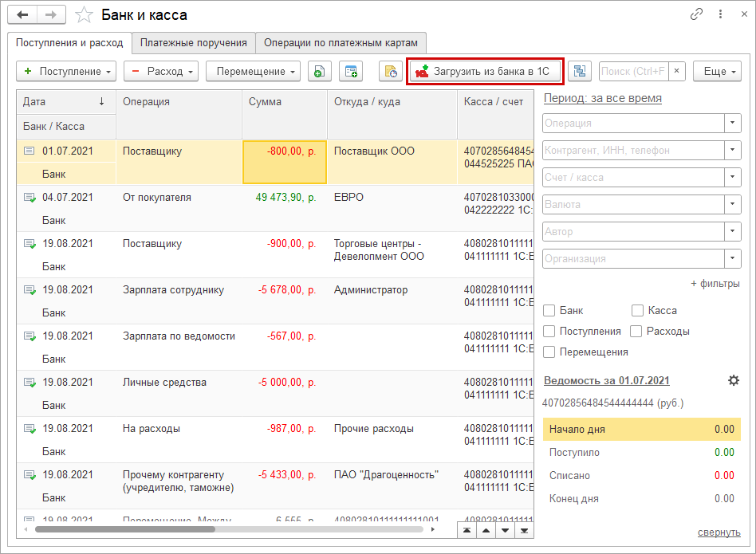Expand the Расход dropdown menu
756x554 pixels.
[161, 72]
